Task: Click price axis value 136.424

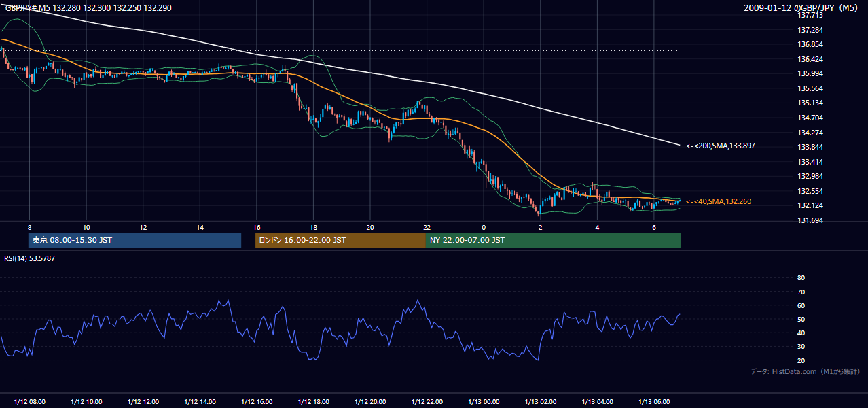Action: tap(810, 59)
